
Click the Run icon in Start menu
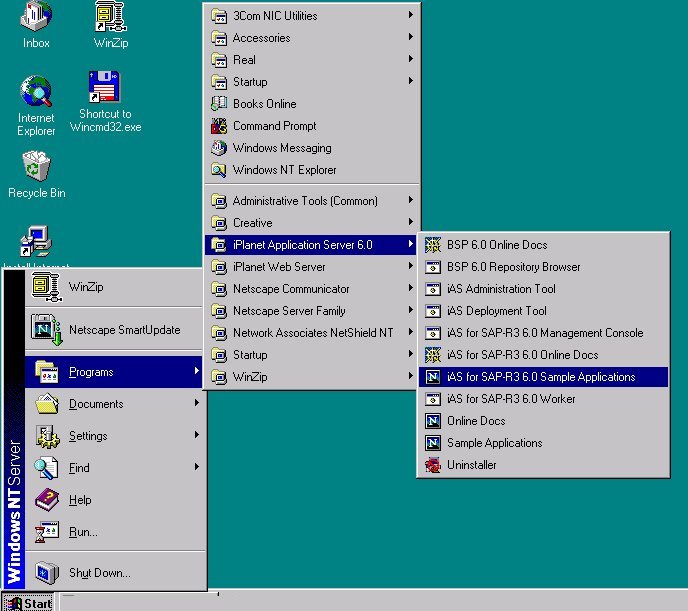(x=47, y=532)
